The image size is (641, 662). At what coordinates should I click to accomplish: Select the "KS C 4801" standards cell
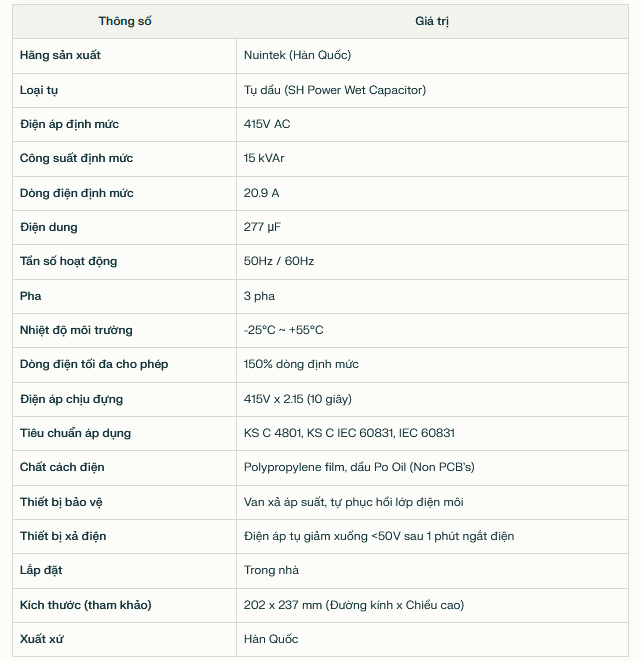pos(349,433)
